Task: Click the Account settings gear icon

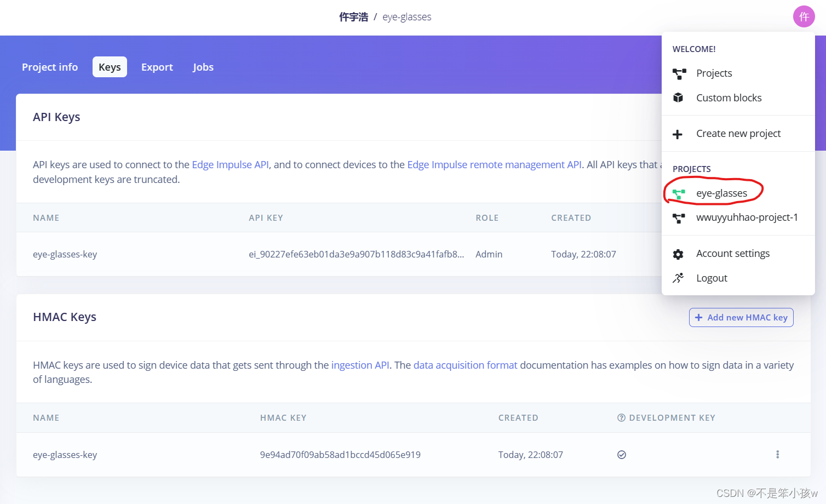Action: [678, 254]
